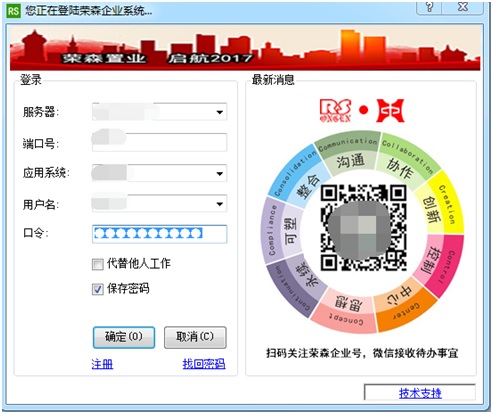This screenshot has width=493, height=414.
Task: Click the 确定(O) button
Action: pos(124,337)
